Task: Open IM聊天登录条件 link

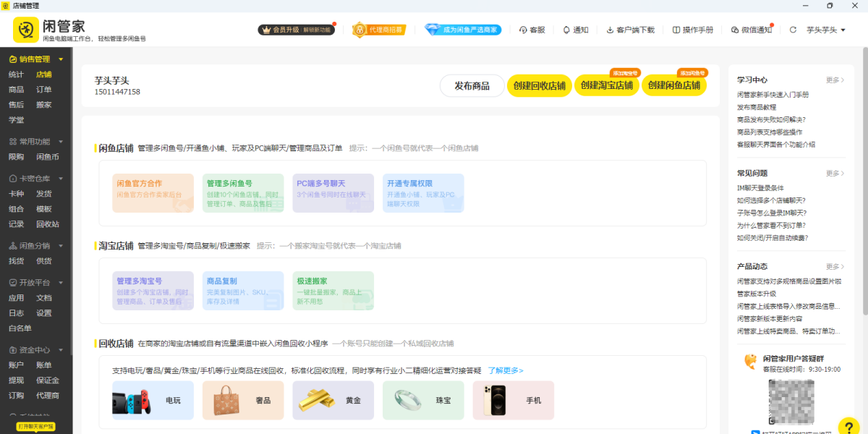Action: pyautogui.click(x=760, y=188)
